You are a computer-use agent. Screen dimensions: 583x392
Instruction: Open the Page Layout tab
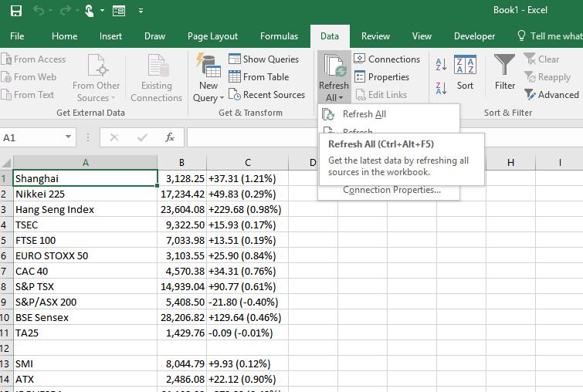pos(212,36)
